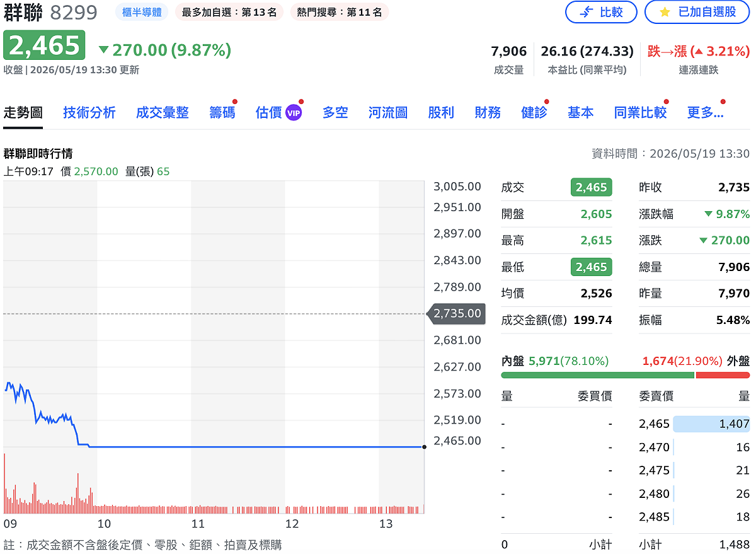Screen dimensions: 756x554
Task: Expand the 更多... tabs menu
Action: coord(705,113)
